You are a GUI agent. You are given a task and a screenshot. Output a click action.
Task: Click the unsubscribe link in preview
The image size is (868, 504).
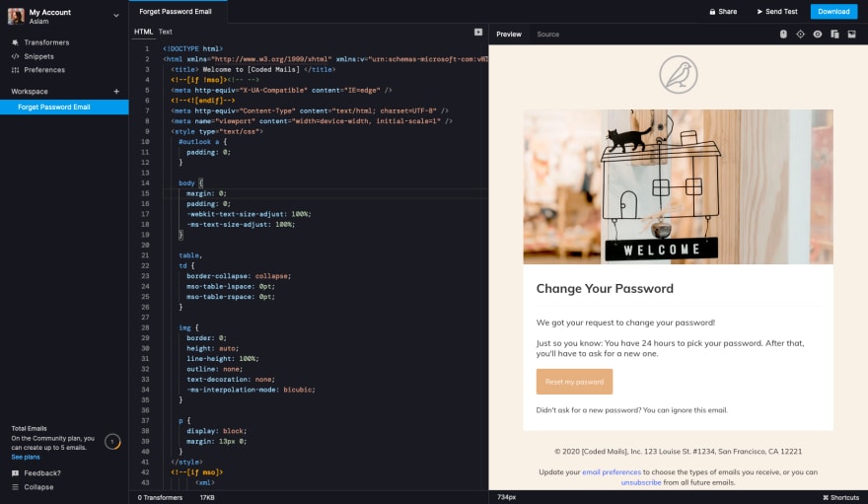point(641,482)
